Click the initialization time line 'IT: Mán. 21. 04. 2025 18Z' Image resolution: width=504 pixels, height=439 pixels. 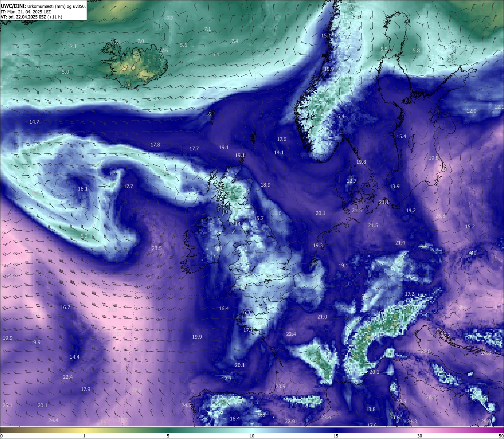pos(26,12)
